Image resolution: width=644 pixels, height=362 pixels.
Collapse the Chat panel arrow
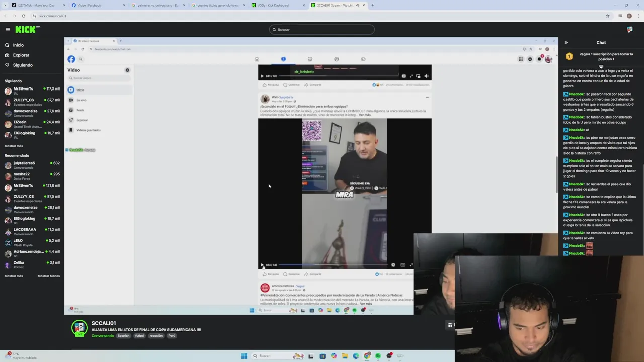point(566,43)
